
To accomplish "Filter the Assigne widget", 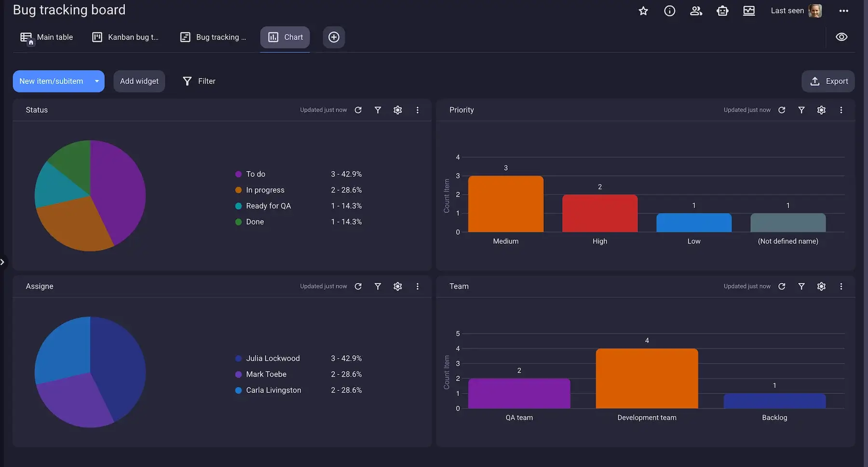I will click(378, 286).
